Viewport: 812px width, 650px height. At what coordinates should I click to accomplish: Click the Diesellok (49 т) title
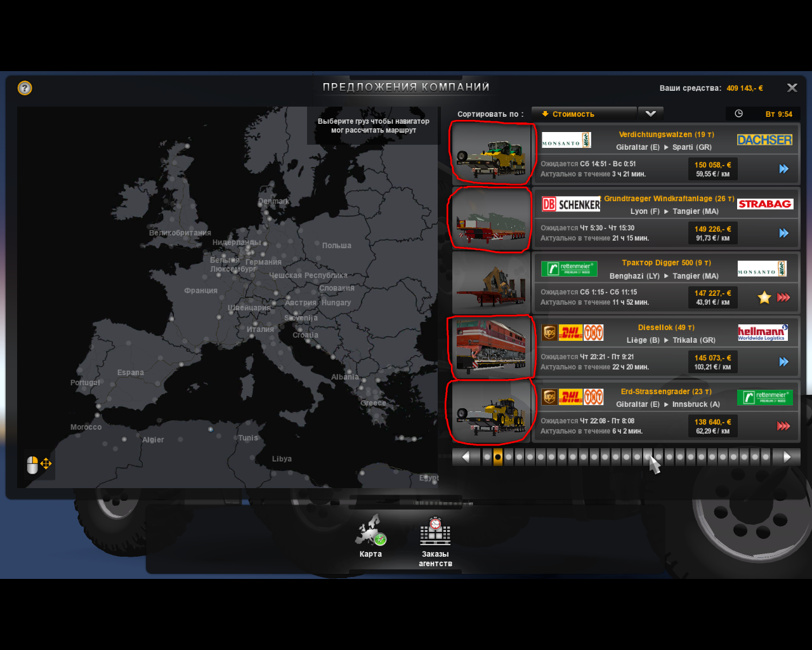666,328
